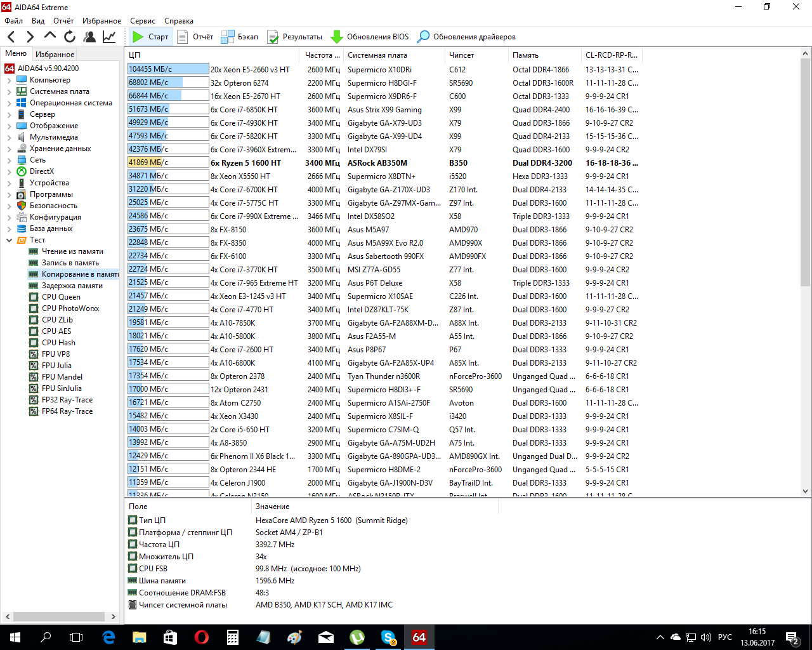The width and height of the screenshot is (812, 650).
Task: Open FPU Julia benchmark
Action: (56, 366)
